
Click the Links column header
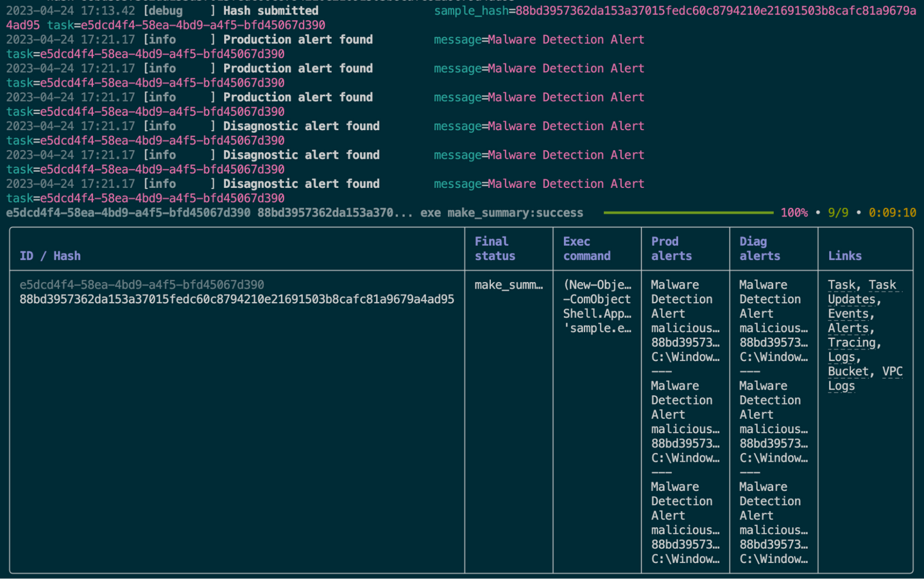pyautogui.click(x=844, y=256)
